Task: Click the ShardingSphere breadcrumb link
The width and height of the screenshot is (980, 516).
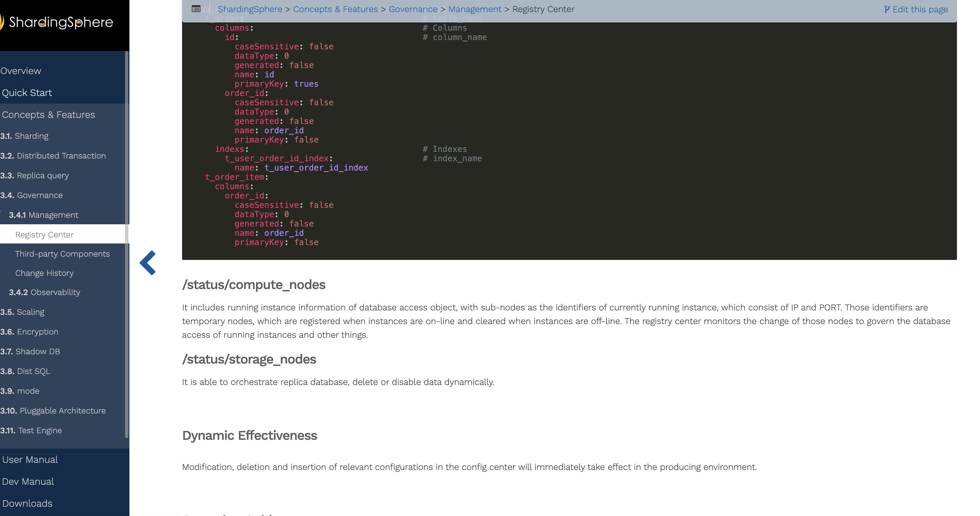Action: (x=250, y=9)
